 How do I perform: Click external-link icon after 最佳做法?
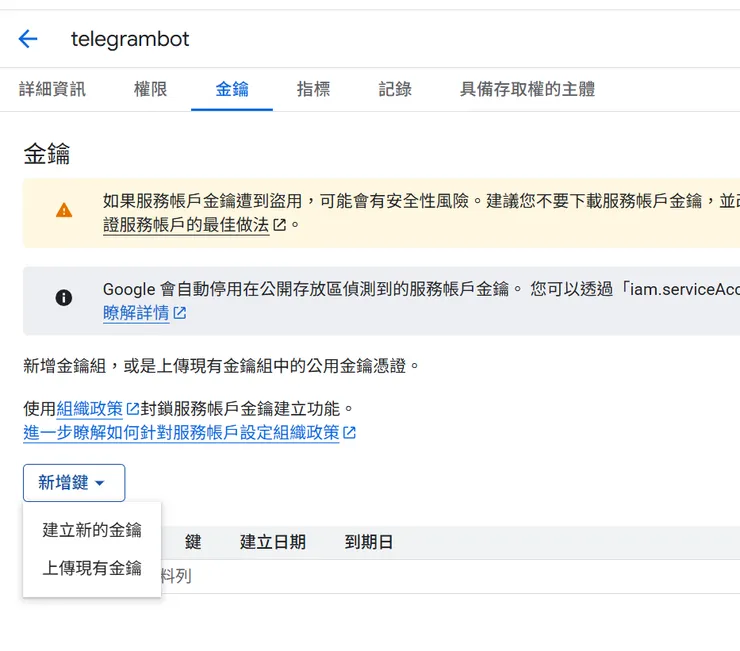pyautogui.click(x=280, y=225)
